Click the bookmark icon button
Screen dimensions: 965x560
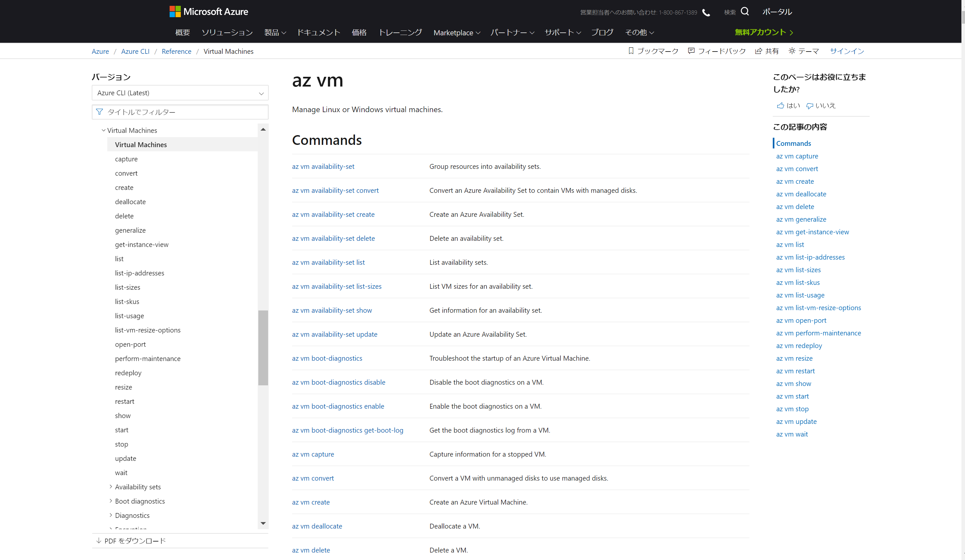[x=631, y=51]
